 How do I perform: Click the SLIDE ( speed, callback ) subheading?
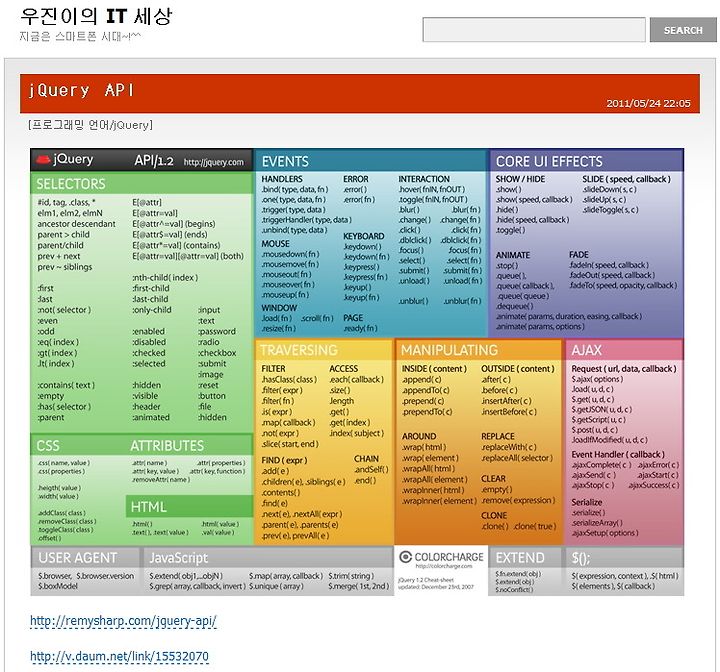tap(626, 179)
